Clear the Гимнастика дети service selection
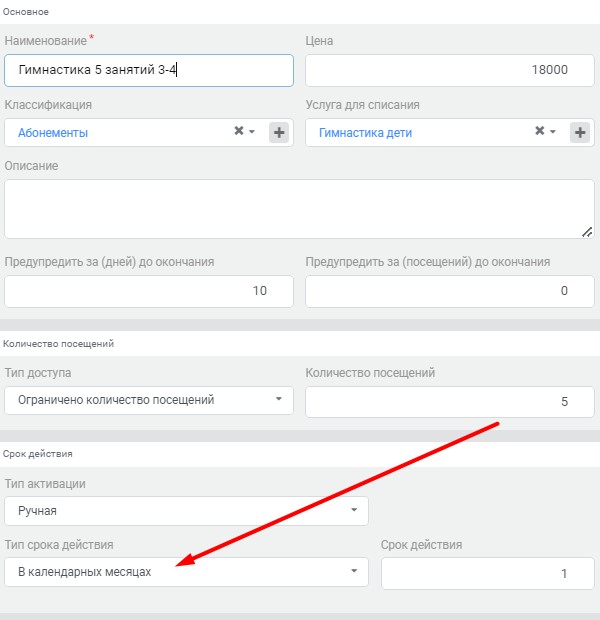 [x=539, y=130]
